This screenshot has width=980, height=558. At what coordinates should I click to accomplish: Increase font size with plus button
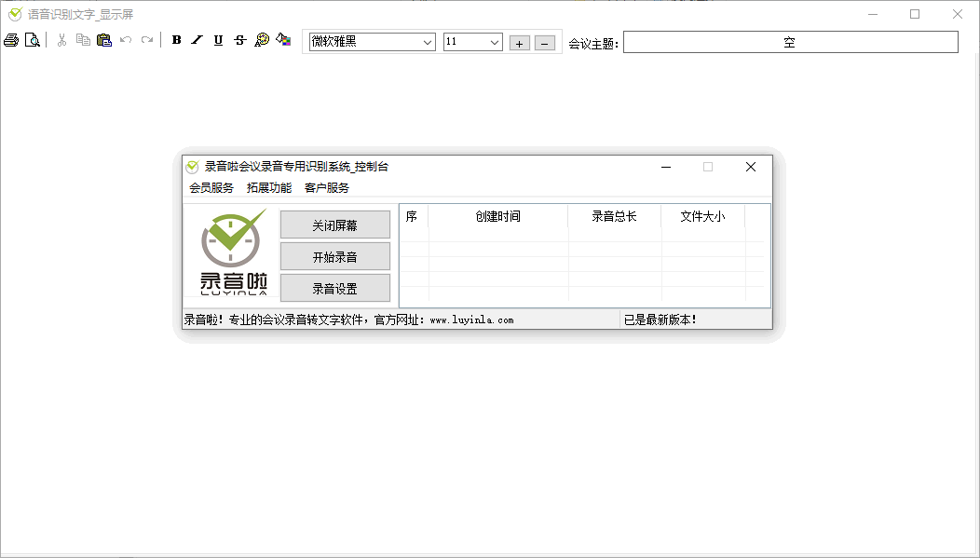[520, 43]
